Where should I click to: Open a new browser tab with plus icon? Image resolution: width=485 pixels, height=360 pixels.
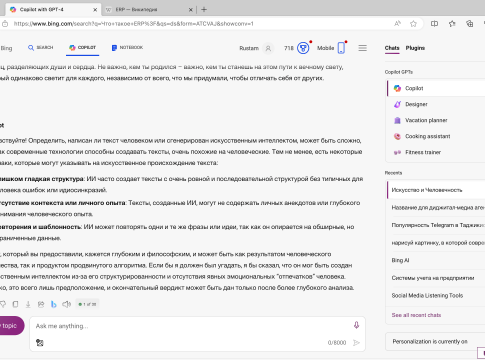tap(204, 10)
